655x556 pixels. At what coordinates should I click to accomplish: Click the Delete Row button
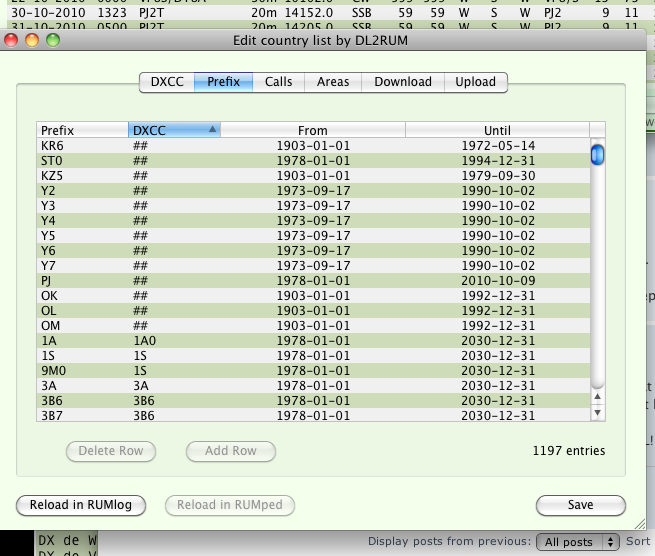coord(110,451)
